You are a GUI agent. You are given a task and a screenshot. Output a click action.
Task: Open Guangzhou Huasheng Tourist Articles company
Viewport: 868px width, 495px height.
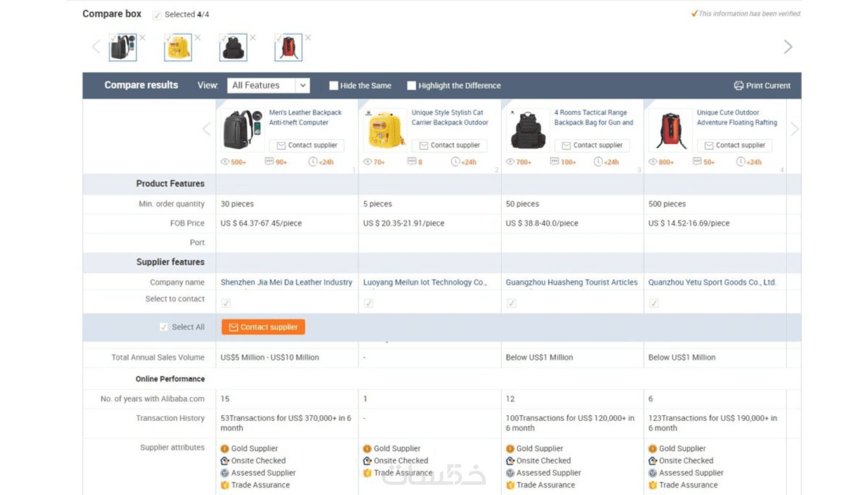click(x=572, y=283)
